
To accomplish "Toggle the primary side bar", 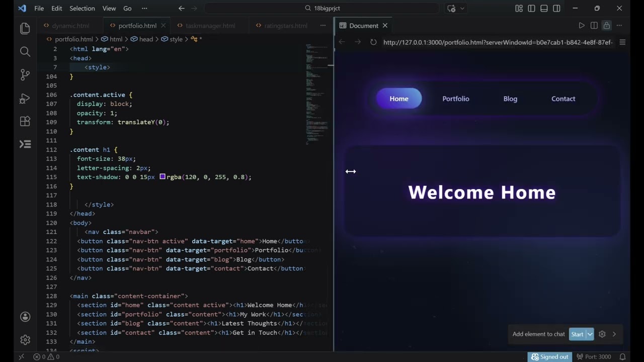I will (531, 8).
